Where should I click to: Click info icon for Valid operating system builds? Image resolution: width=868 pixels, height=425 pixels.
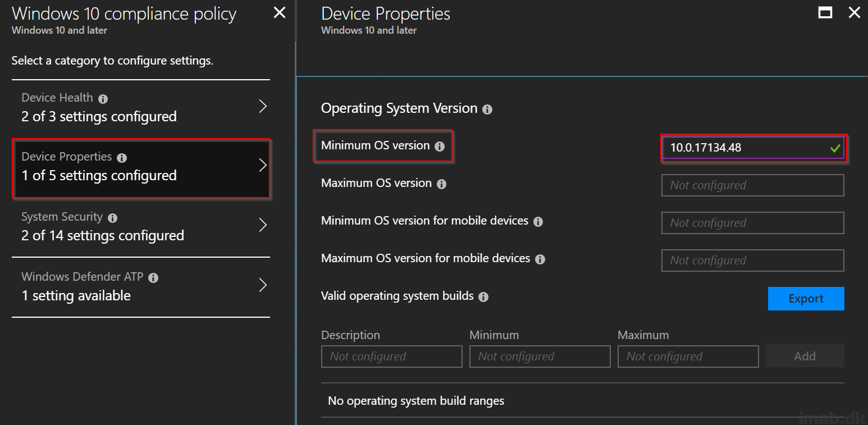(483, 297)
